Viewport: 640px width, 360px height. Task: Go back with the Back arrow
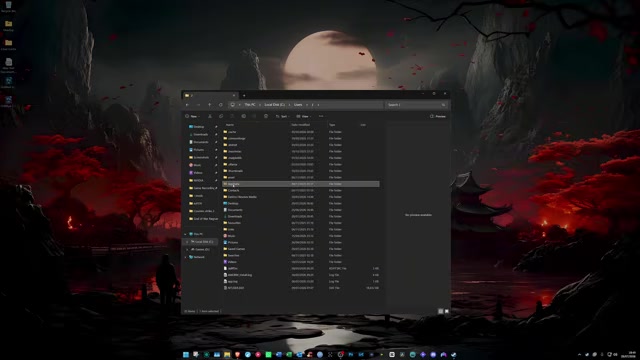pos(187,105)
